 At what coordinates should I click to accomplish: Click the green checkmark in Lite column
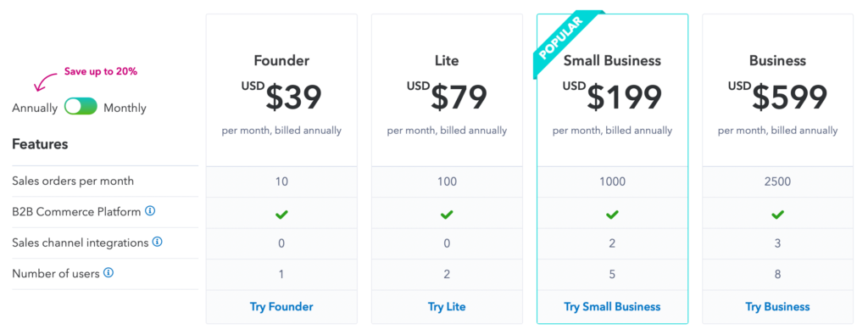tap(447, 215)
